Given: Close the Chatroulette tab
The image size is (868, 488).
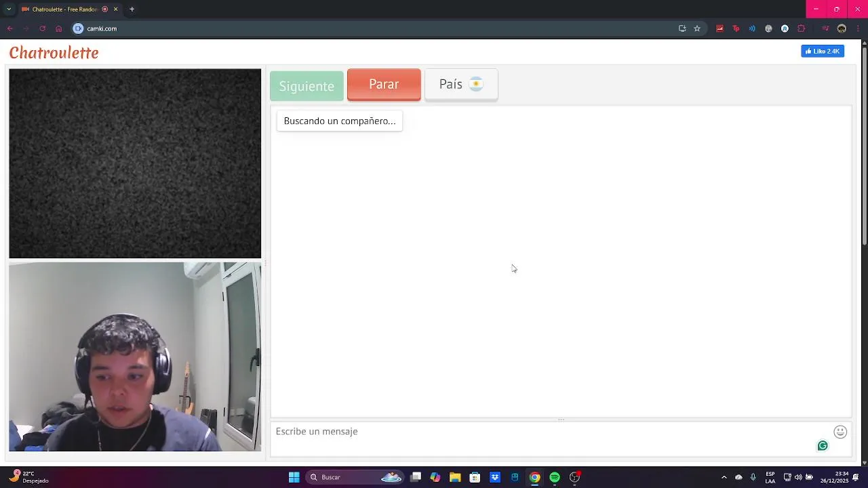Looking at the screenshot, I should tap(115, 9).
